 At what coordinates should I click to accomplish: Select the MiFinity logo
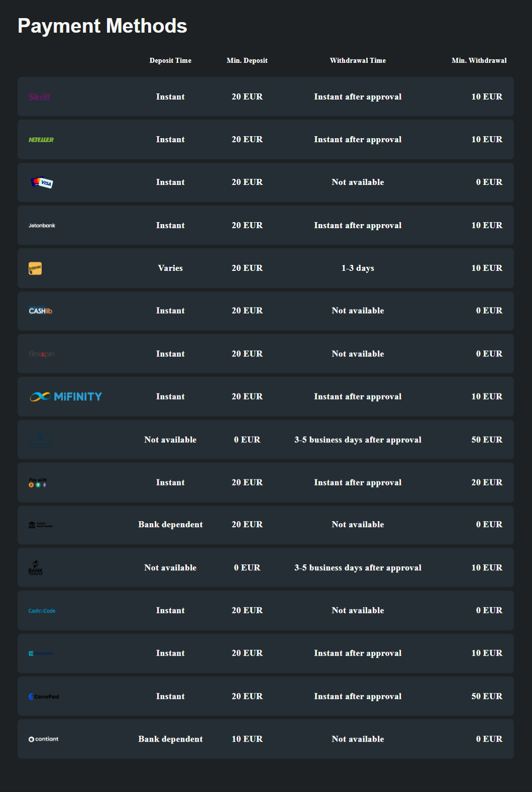click(x=66, y=397)
